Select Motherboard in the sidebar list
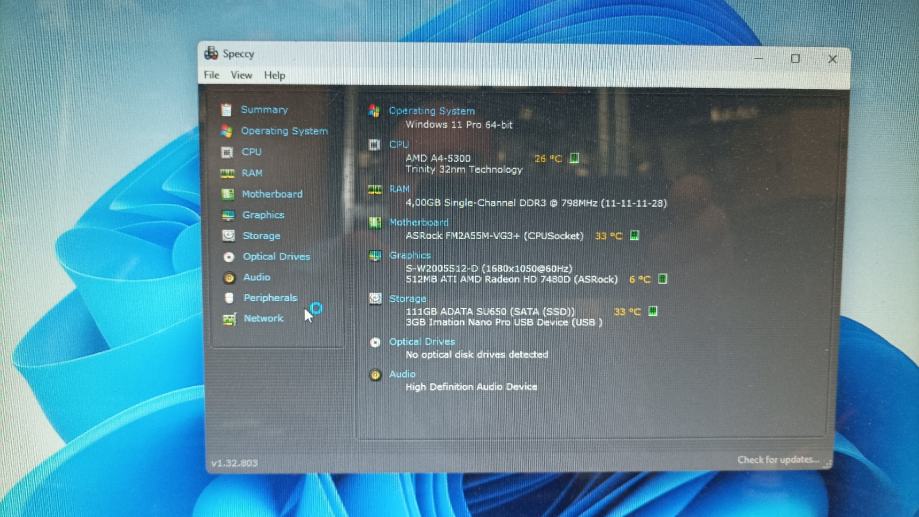The width and height of the screenshot is (919, 517). click(272, 194)
